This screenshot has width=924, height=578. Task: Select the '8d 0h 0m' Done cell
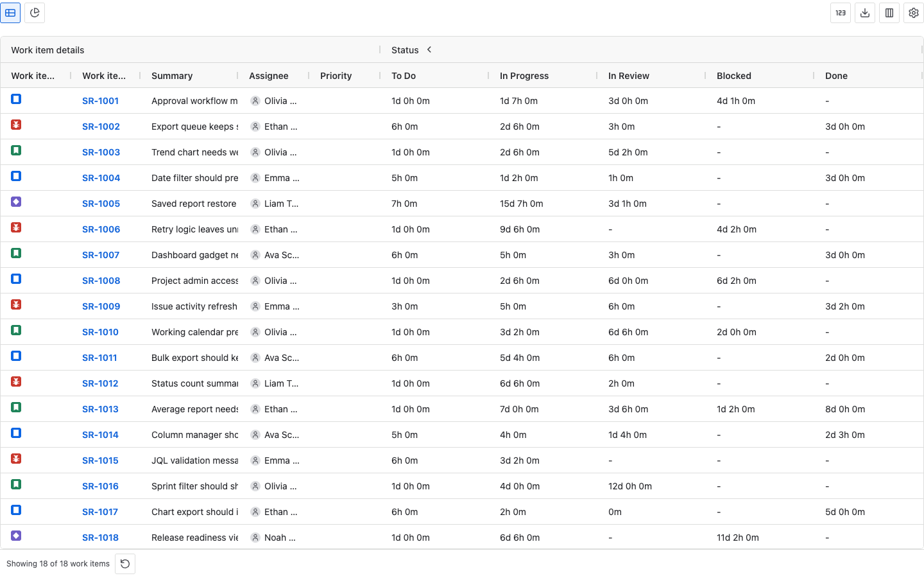point(845,409)
